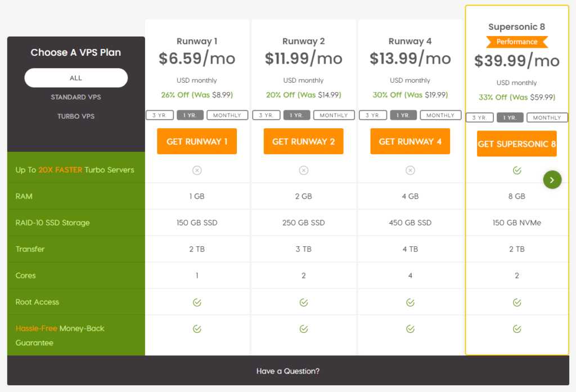The width and height of the screenshot is (576, 392).
Task: Click Supersonic 8 Root Access checkmark
Action: pos(517,303)
